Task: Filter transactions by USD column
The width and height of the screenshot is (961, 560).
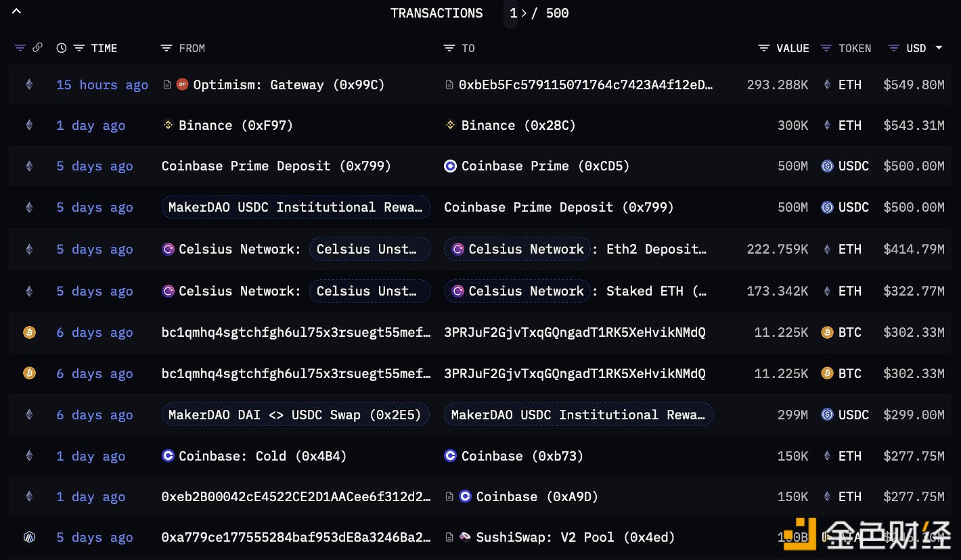Action: [894, 48]
